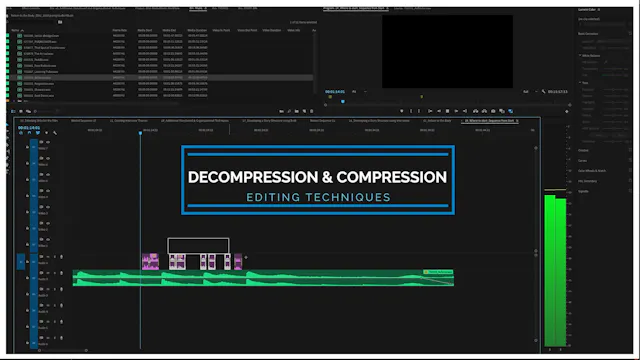
Task: Toggle the Vignette section checkbox
Action: (x=630, y=191)
